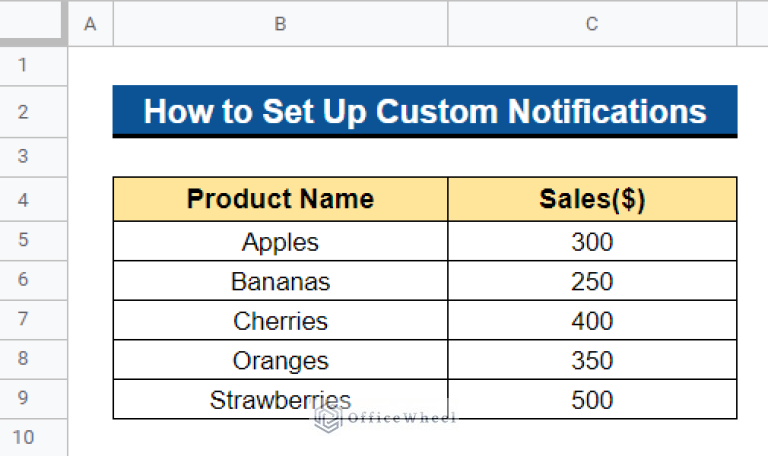Select column B header
This screenshot has height=456, width=768.
coord(280,24)
